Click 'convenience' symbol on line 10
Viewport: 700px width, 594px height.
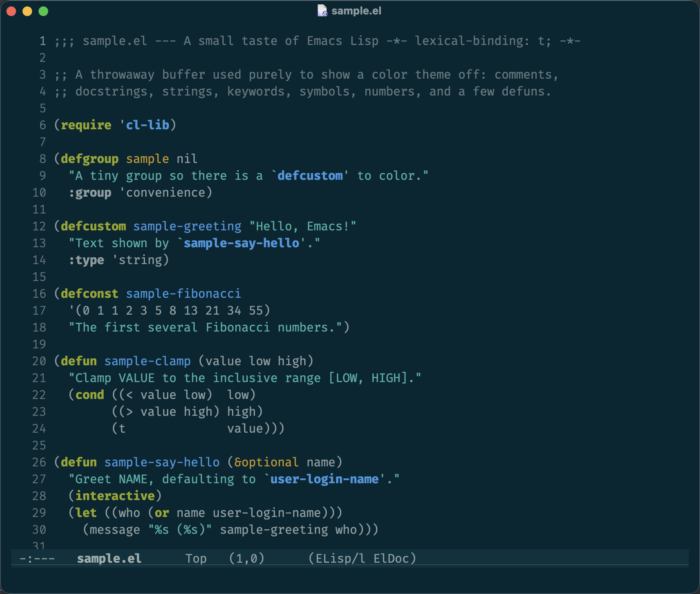point(165,192)
